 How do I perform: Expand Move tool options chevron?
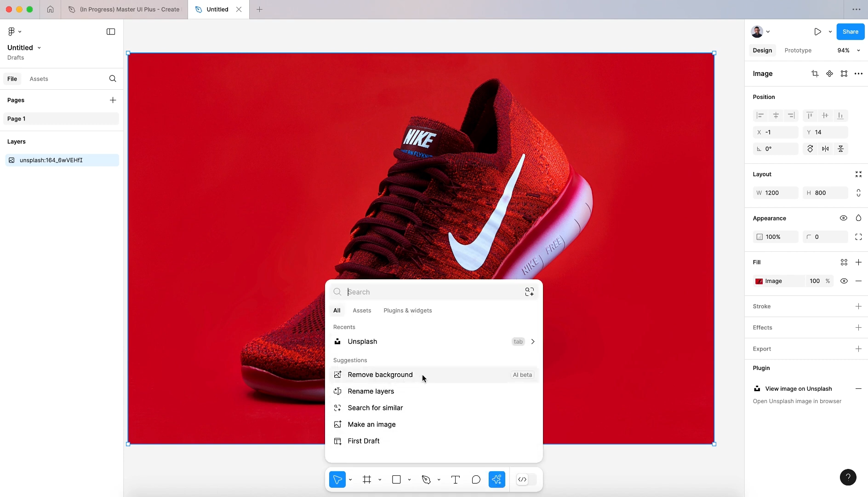pos(350,480)
